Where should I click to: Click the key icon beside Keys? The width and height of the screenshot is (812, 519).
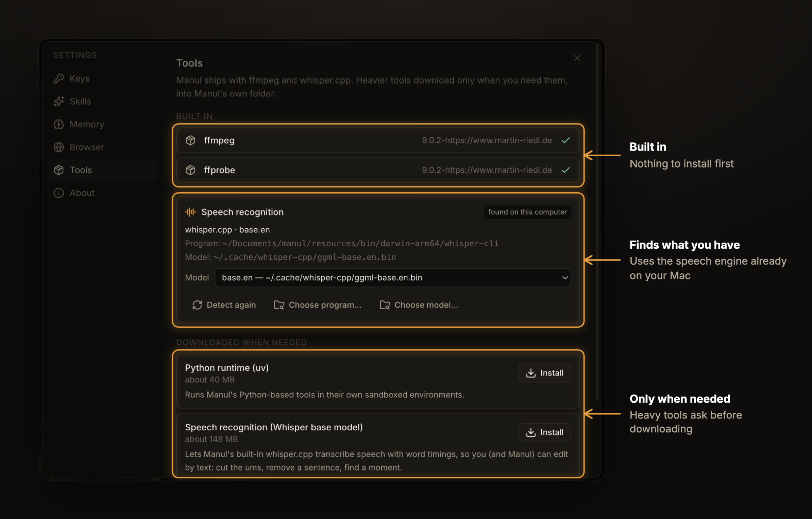point(59,78)
